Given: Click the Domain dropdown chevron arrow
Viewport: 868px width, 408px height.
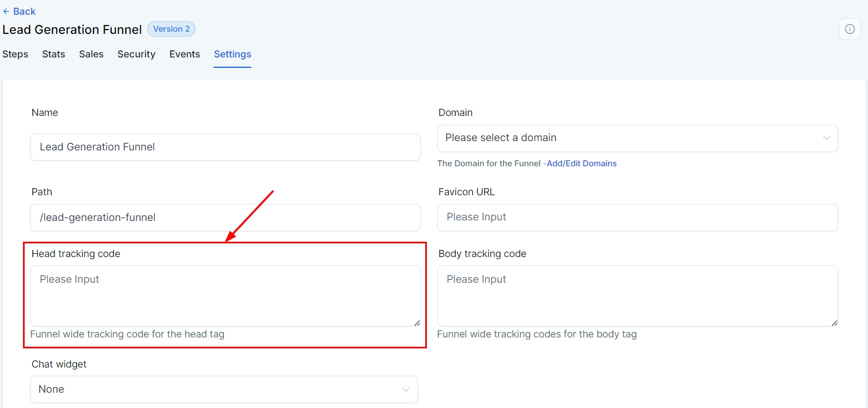Looking at the screenshot, I should pos(826,138).
